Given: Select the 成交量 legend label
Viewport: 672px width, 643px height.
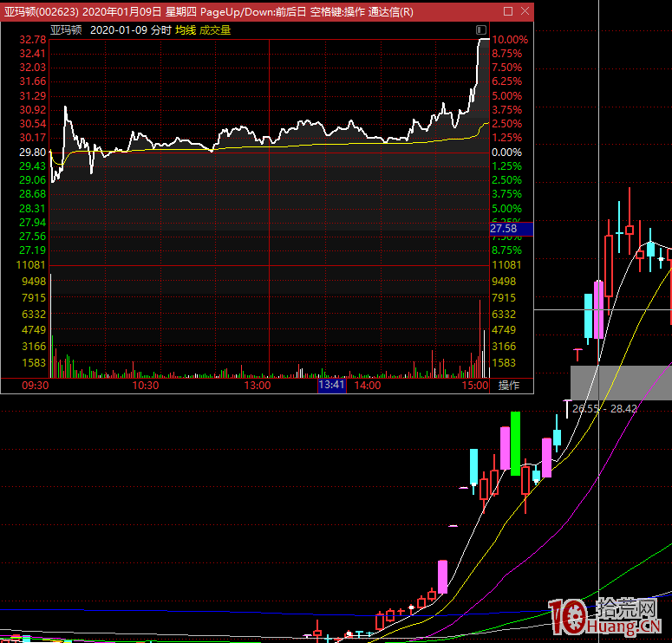Looking at the screenshot, I should 215,29.
